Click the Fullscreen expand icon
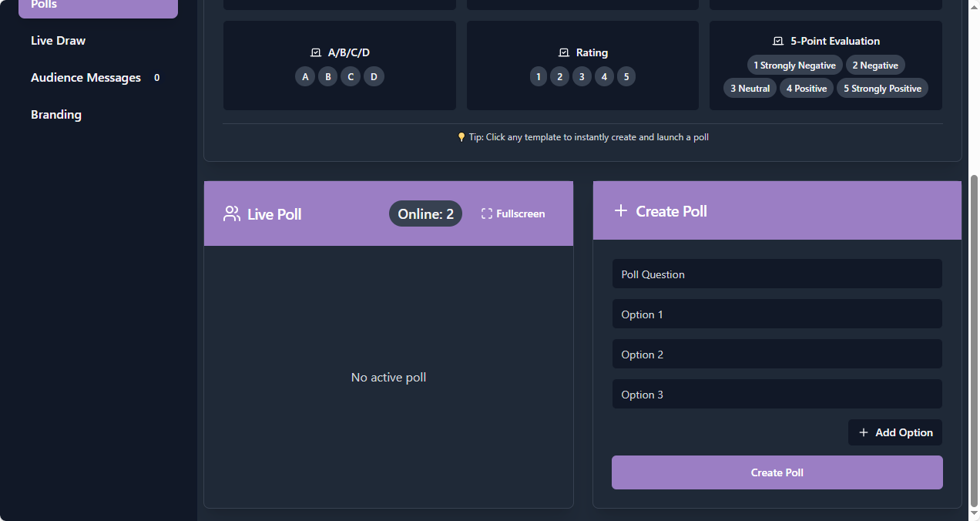 487,214
